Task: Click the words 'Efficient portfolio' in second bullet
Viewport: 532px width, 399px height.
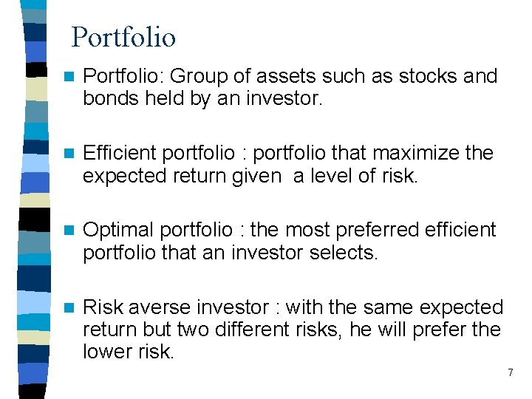Action: 159,154
